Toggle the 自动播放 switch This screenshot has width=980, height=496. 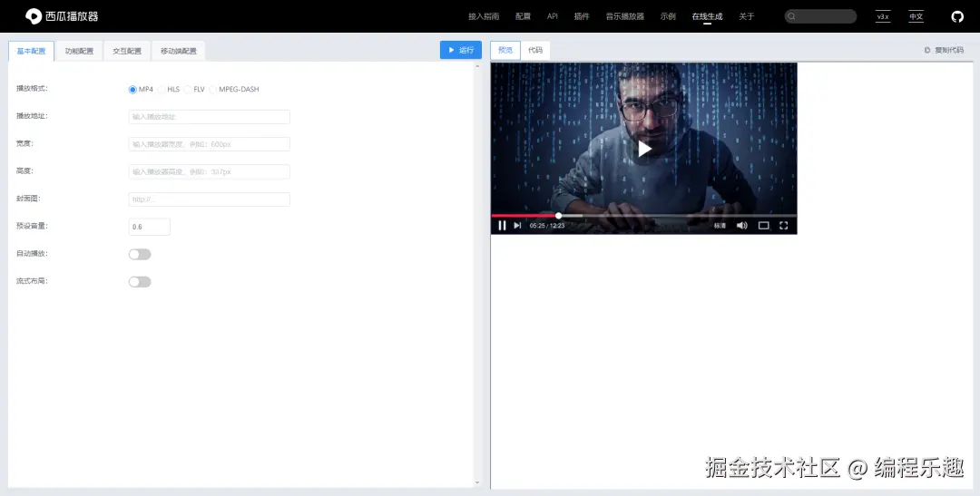(x=140, y=254)
